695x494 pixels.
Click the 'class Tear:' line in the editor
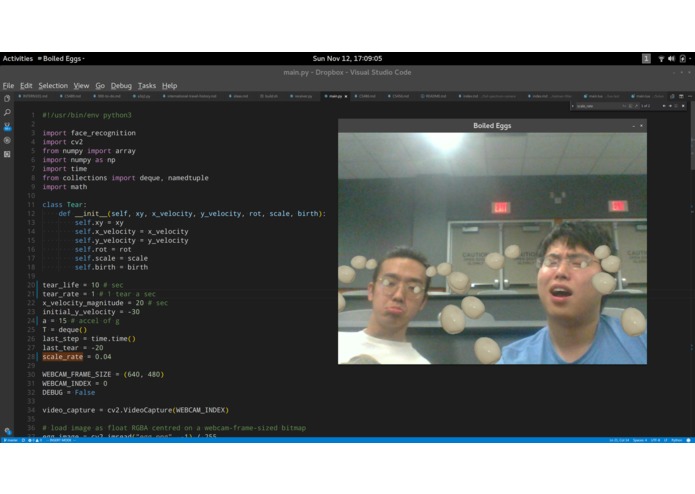65,205
